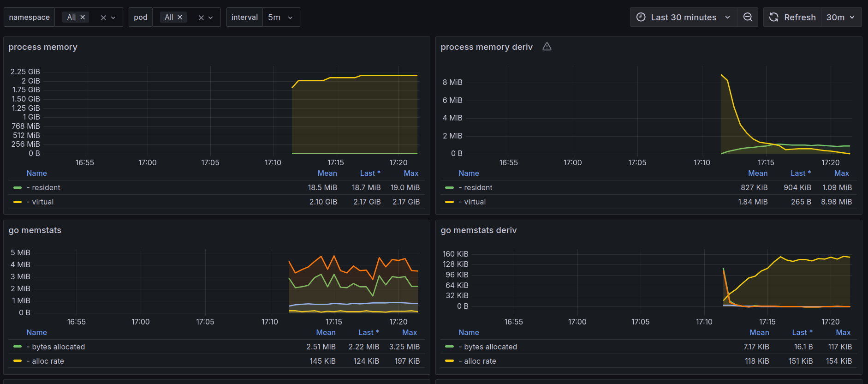Open the go memstats deriv panel title

pyautogui.click(x=479, y=230)
